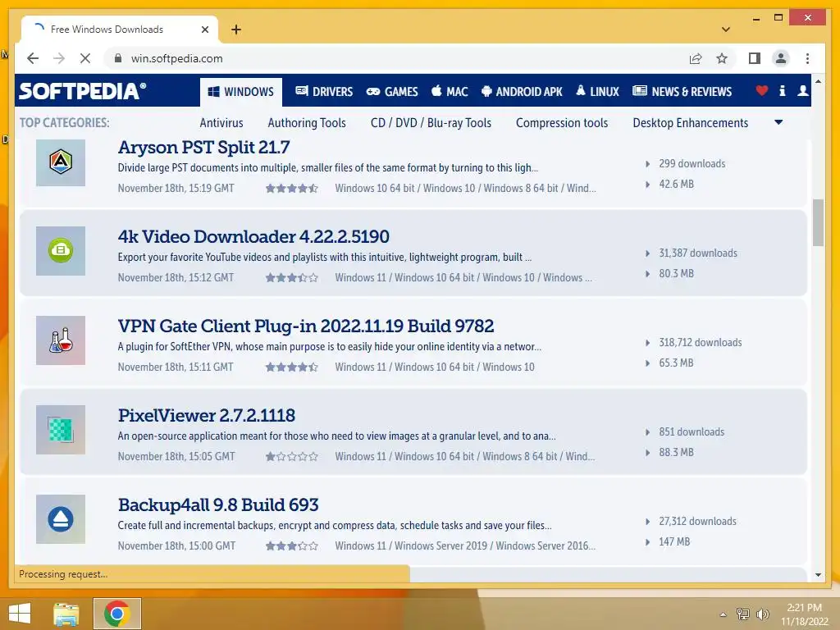Click '851 downloads' text
Screen dimensions: 840x630
coord(692,431)
